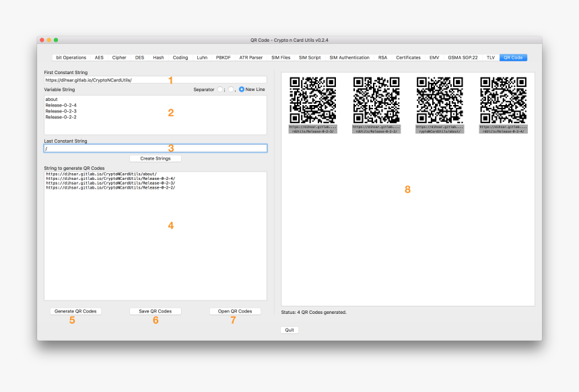The height and width of the screenshot is (392, 579).
Task: Quit the application with Quit button
Action: coord(289,330)
